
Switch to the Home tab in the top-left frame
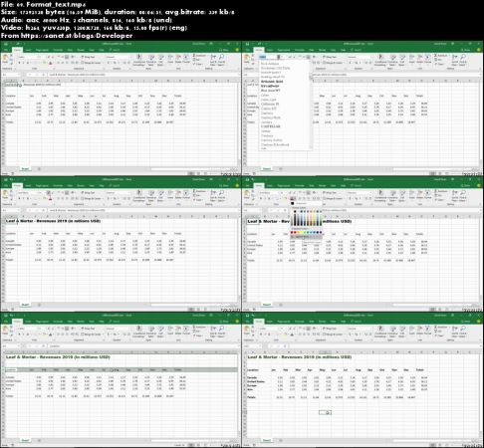17,50
